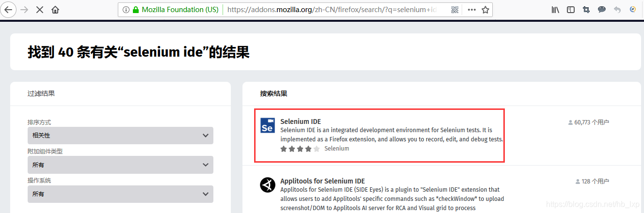Open the Applitools for Selenium IDE link

click(322, 181)
